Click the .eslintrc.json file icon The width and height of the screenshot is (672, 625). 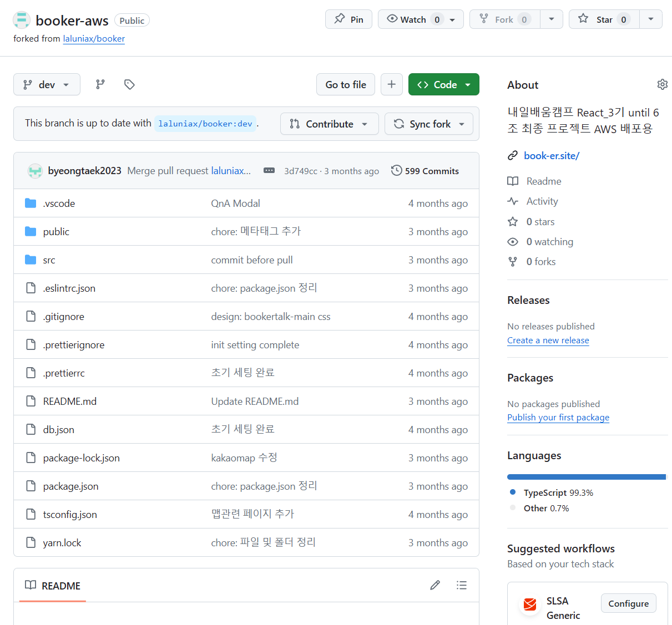tap(31, 288)
